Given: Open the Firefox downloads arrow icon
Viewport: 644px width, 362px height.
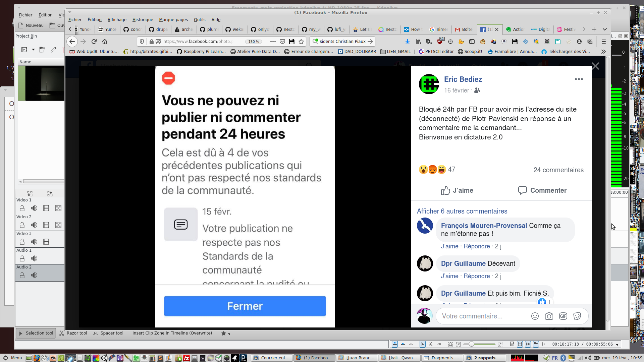Looking at the screenshot, I should pyautogui.click(x=407, y=42).
